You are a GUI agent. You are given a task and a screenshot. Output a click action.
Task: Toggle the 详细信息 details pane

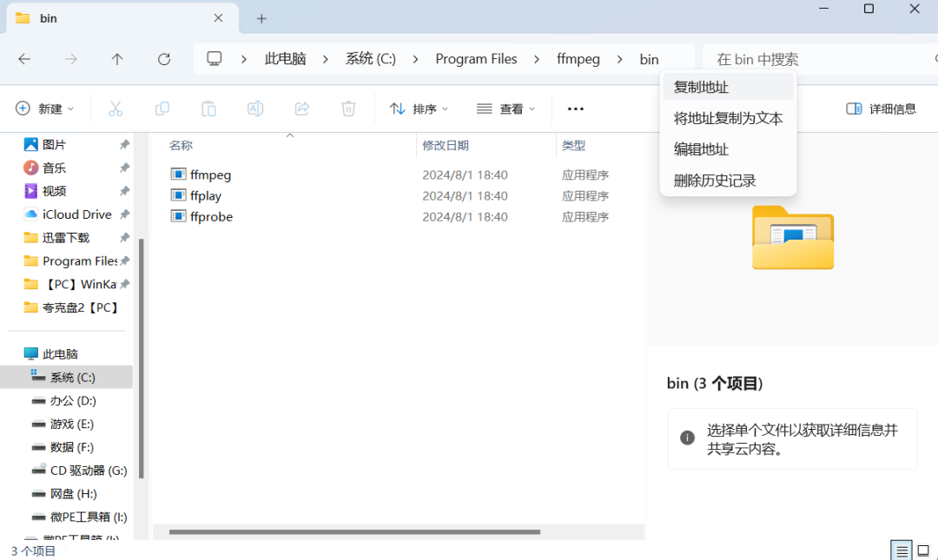882,109
